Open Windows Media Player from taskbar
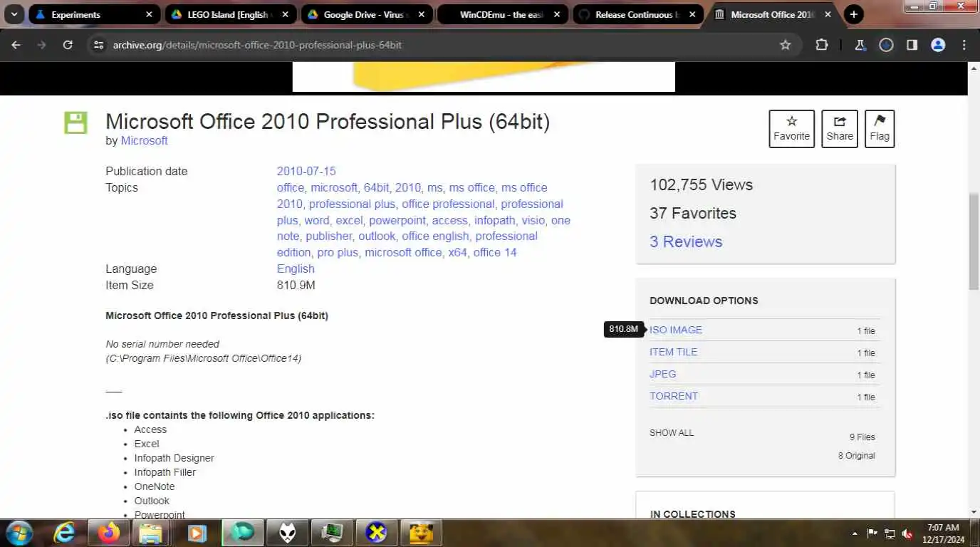The image size is (980, 547). pos(197,533)
